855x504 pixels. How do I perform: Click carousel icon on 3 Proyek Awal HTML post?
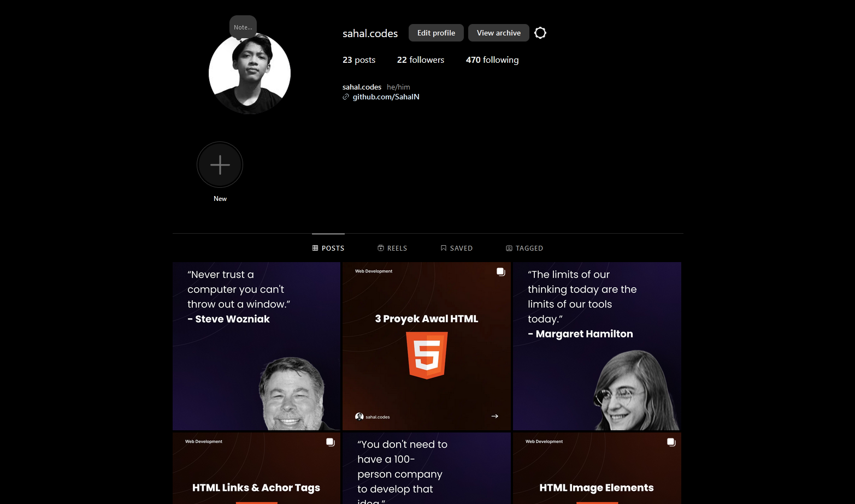(x=500, y=272)
